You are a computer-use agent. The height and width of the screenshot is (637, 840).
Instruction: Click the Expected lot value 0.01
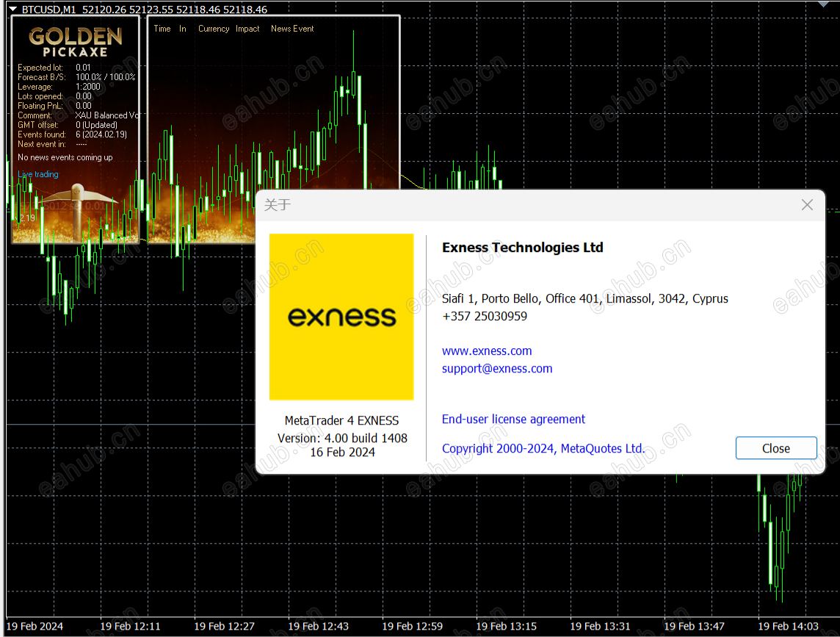pyautogui.click(x=83, y=68)
